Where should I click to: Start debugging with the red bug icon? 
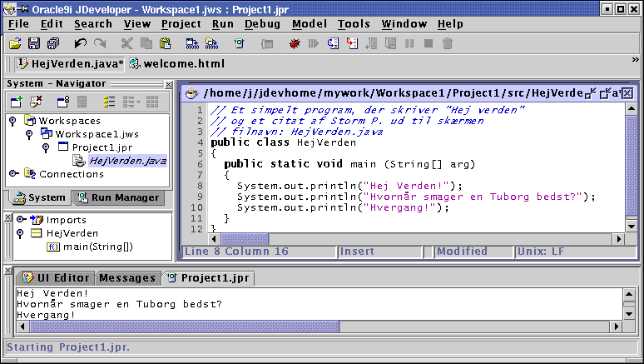(x=295, y=43)
